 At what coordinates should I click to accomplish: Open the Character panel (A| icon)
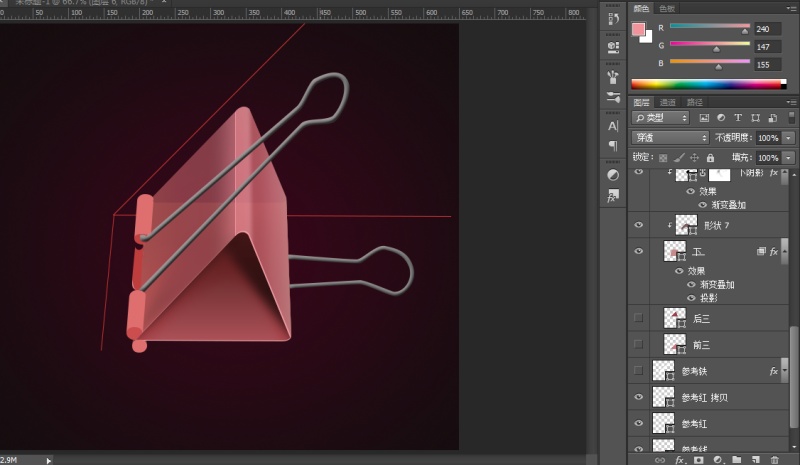[x=613, y=126]
